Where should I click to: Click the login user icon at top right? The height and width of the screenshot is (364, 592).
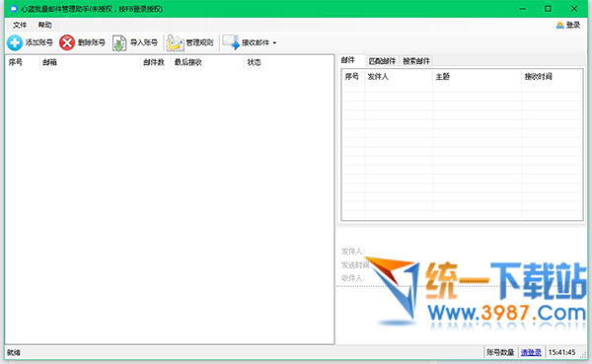click(559, 26)
